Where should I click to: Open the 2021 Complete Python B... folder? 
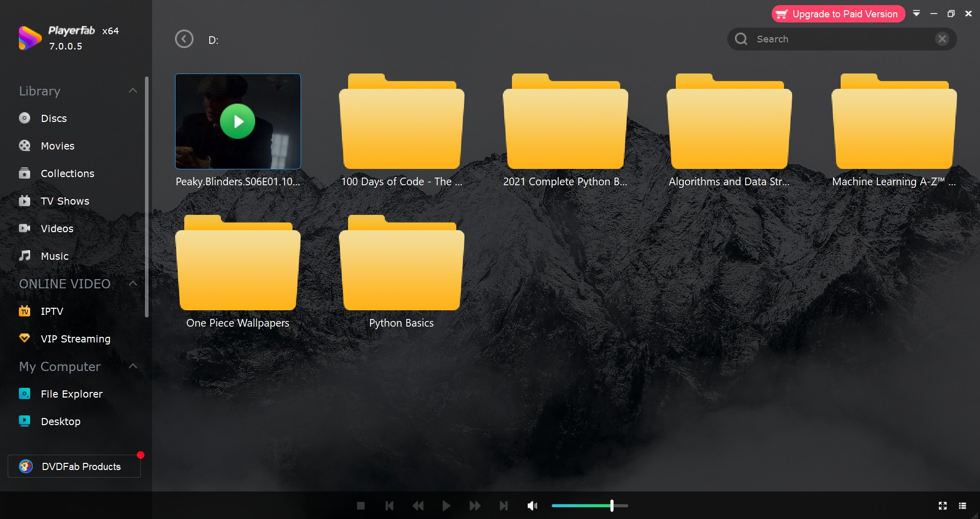pyautogui.click(x=566, y=121)
